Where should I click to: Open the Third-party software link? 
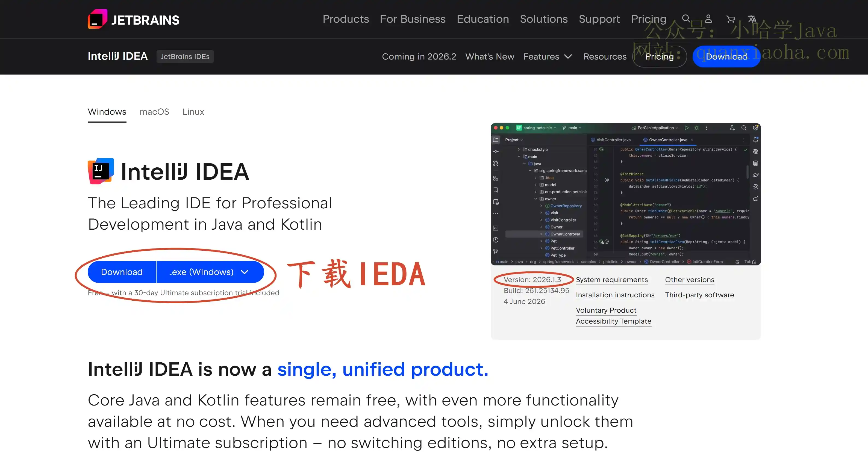coord(699,295)
